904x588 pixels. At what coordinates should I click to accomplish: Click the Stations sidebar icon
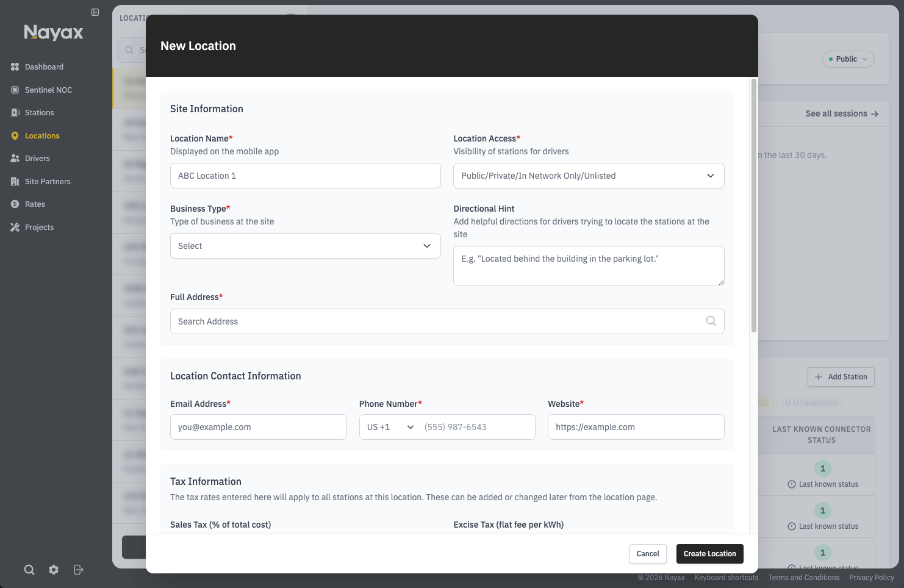(15, 113)
